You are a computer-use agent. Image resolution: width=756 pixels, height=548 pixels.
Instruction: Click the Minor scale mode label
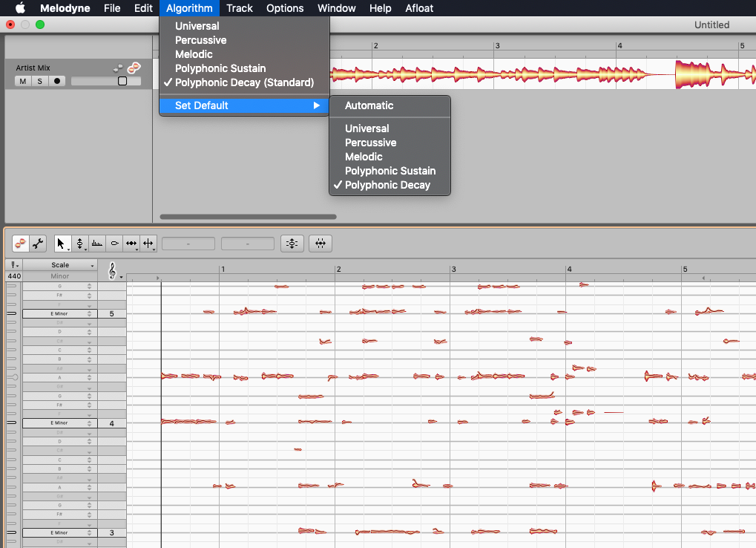60,276
